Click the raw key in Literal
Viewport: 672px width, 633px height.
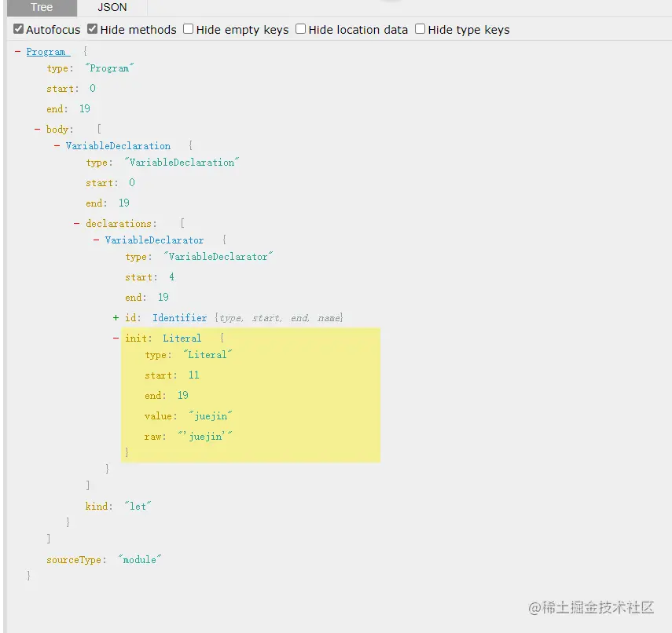pyautogui.click(x=155, y=437)
